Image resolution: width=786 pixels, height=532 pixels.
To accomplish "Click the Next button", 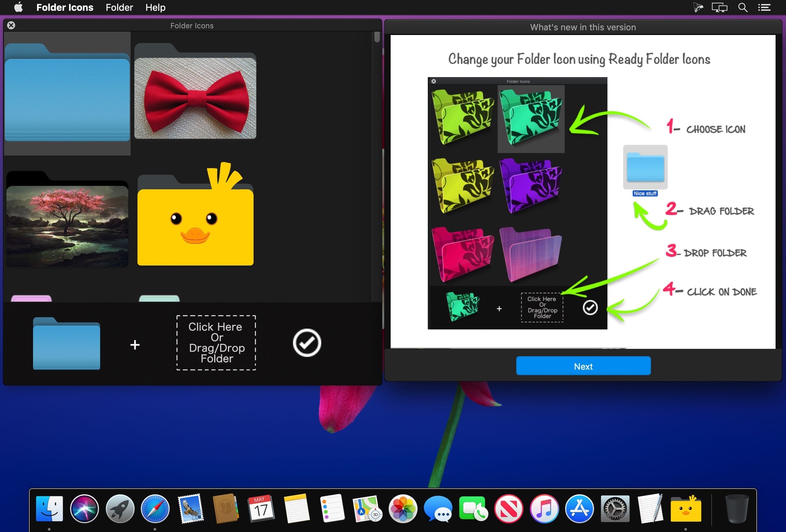I will tap(583, 366).
